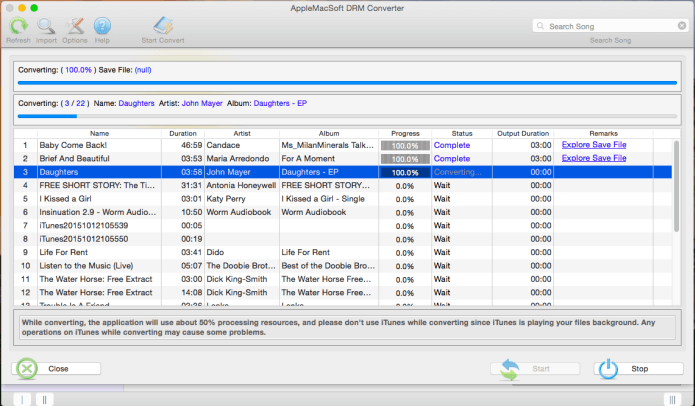Click the 'John Mayer' artist label in the converting header
This screenshot has width=695, height=406.
pyautogui.click(x=202, y=103)
